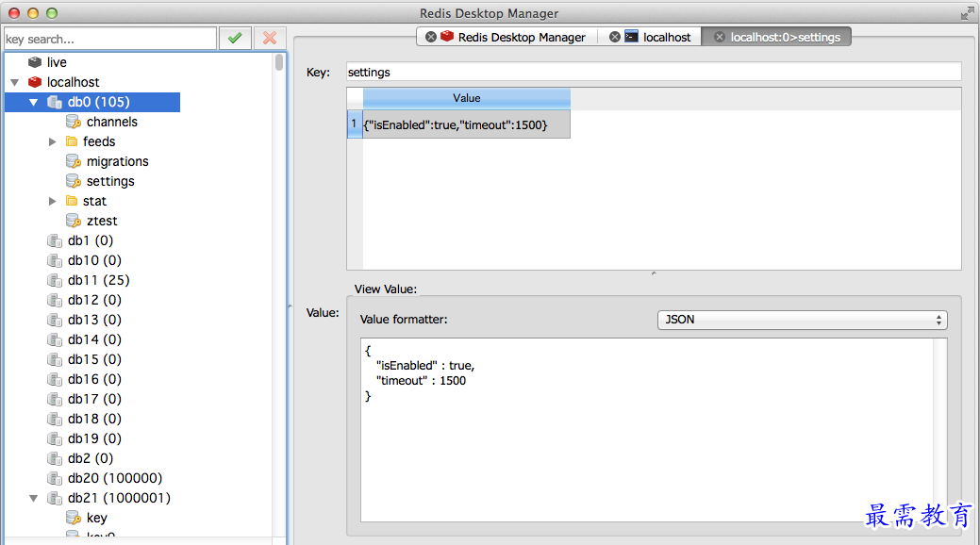Open the migrations key
The height and width of the screenshot is (545, 980).
[118, 161]
